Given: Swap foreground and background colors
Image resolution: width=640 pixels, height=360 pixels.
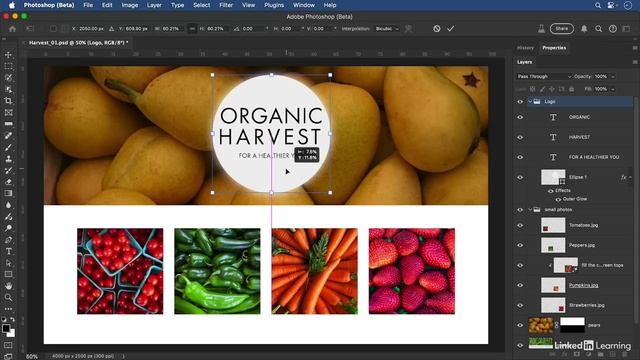Looking at the screenshot, I should 13,320.
